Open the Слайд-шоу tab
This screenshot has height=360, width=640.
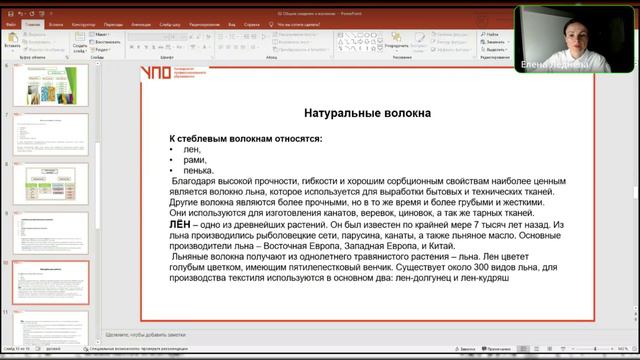click(x=170, y=24)
